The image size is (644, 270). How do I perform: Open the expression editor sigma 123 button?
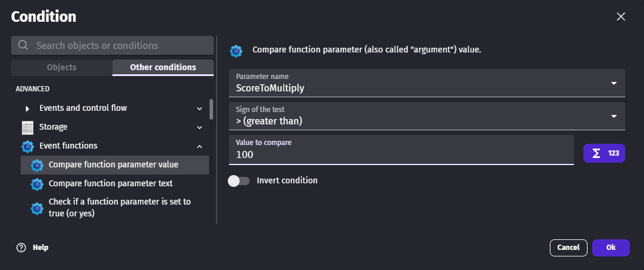click(604, 153)
